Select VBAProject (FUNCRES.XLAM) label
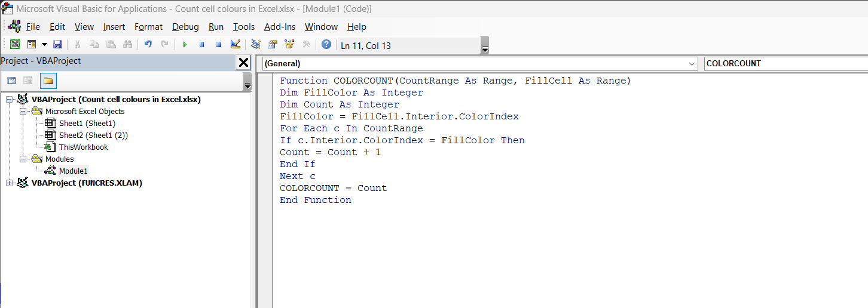Viewport: 868px width, 308px height. coord(87,183)
